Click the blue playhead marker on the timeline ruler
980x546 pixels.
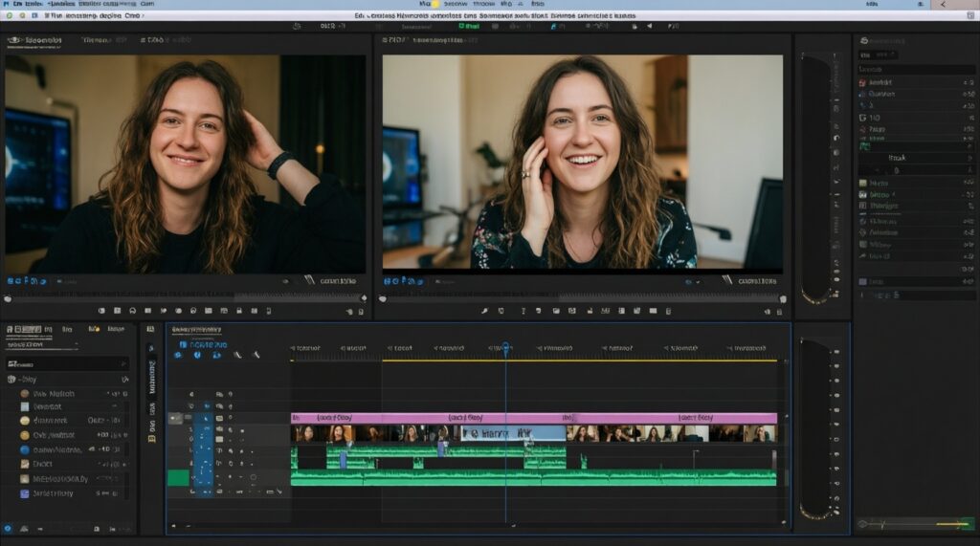click(505, 348)
